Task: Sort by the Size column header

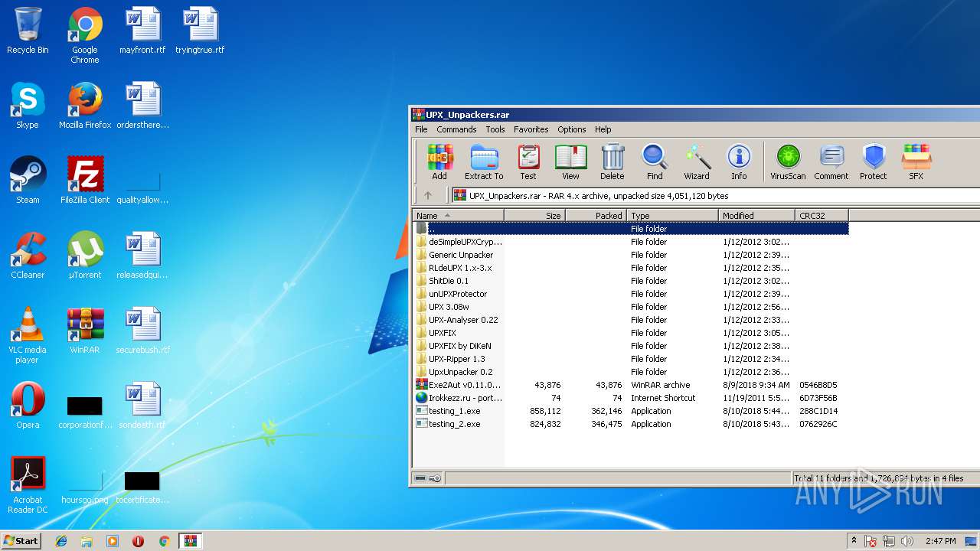Action: (534, 216)
